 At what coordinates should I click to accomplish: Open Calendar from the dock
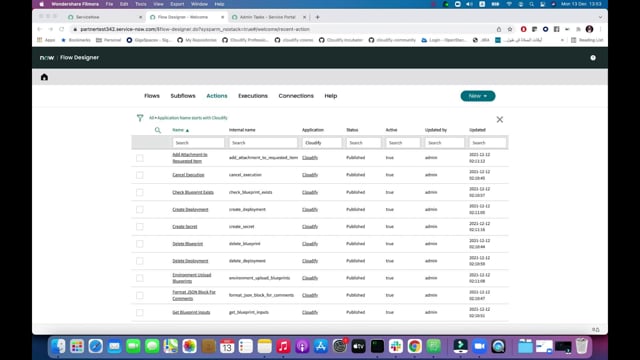227,346
